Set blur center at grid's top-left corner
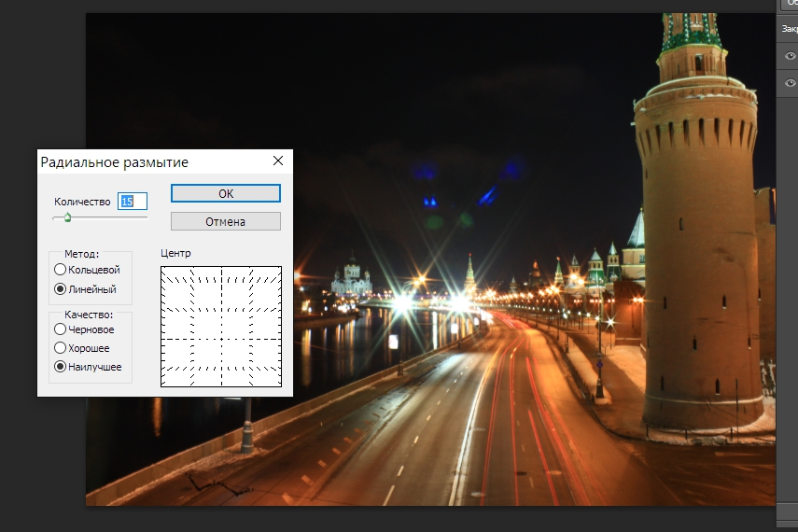 pyautogui.click(x=163, y=269)
